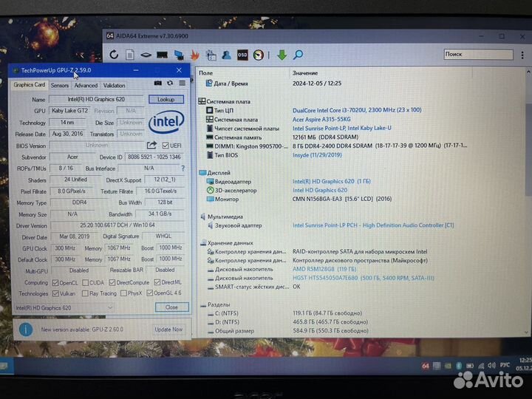
Task: Open the AIDA64 OSD panel icon
Action: [242, 55]
